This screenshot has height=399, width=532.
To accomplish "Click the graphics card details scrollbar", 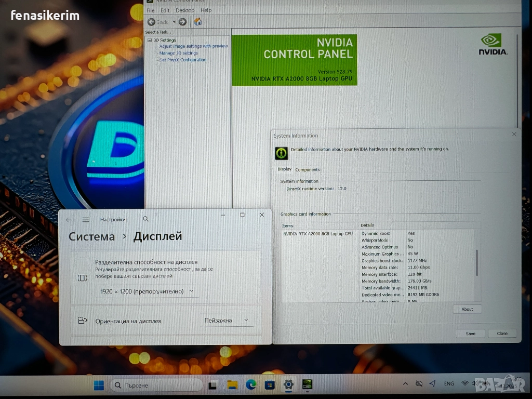I will pyautogui.click(x=476, y=263).
